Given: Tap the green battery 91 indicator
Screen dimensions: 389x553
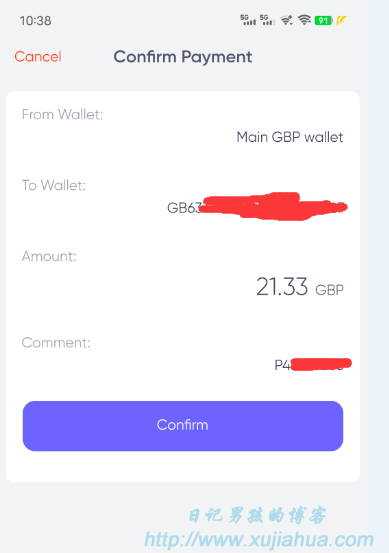Looking at the screenshot, I should 323,20.
